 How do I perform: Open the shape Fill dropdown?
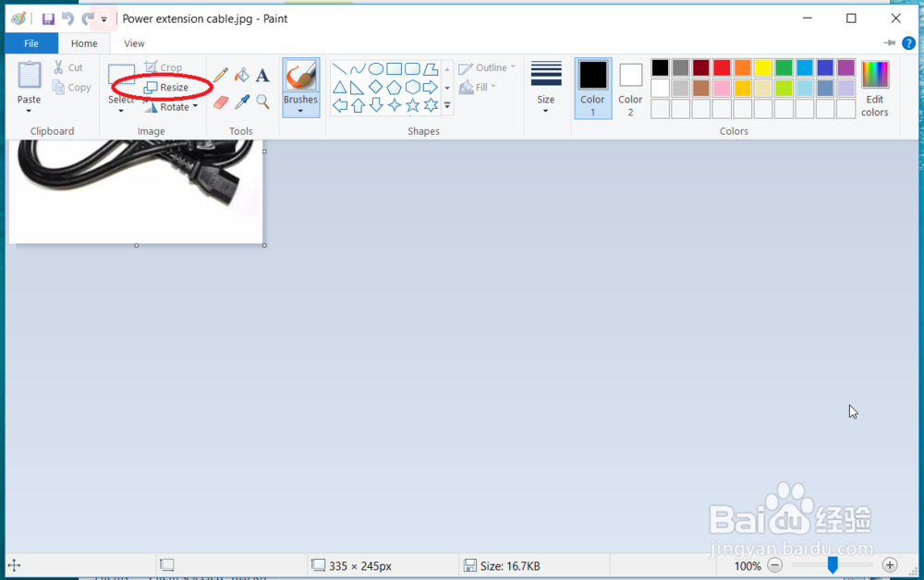(478, 87)
